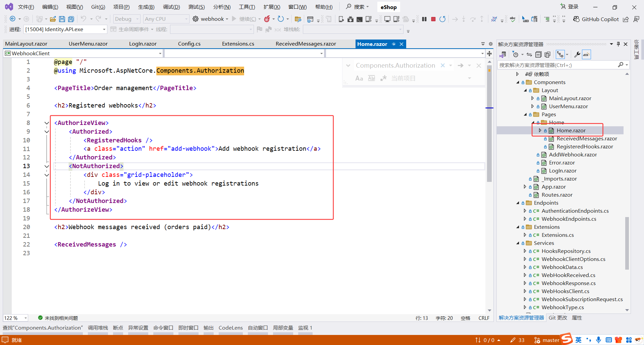Open the spell checker abc icon

(x=513, y=19)
